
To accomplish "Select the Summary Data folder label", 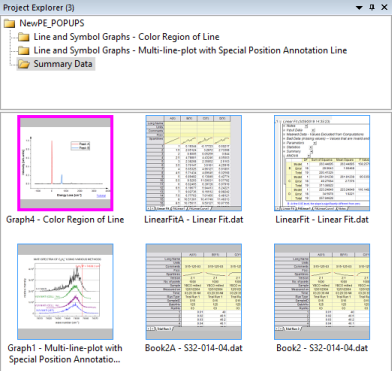I will [63, 64].
